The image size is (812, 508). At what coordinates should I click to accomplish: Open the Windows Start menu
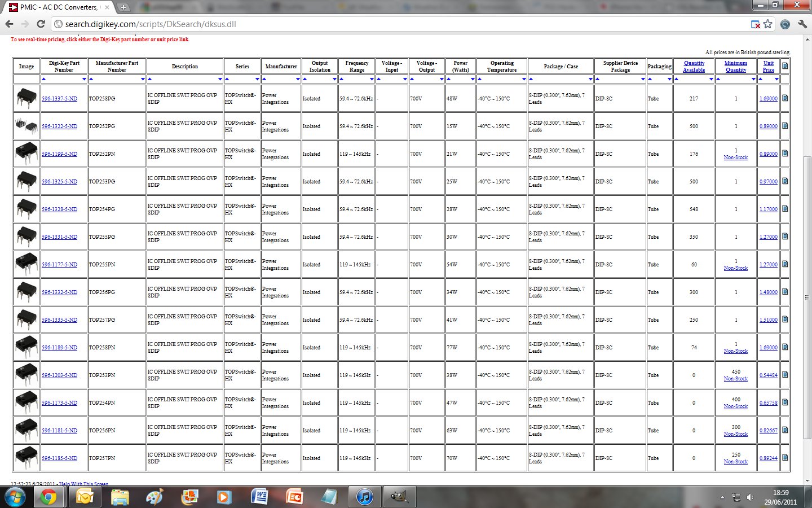point(15,497)
